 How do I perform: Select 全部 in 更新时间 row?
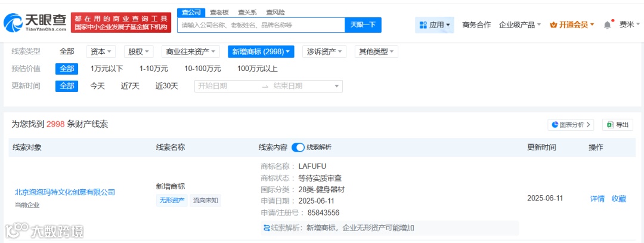pyautogui.click(x=67, y=86)
